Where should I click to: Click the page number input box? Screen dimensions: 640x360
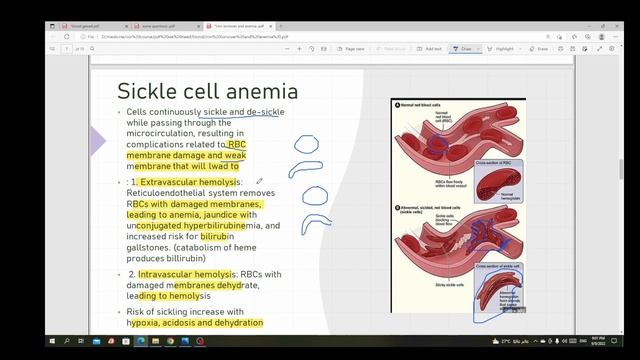pyautogui.click(x=67, y=49)
